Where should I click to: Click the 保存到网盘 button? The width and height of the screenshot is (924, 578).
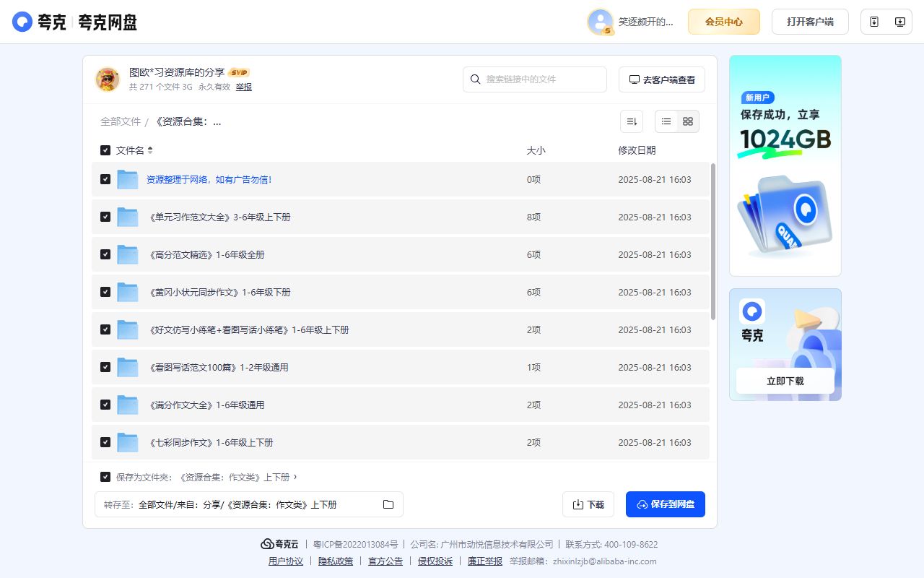point(665,504)
